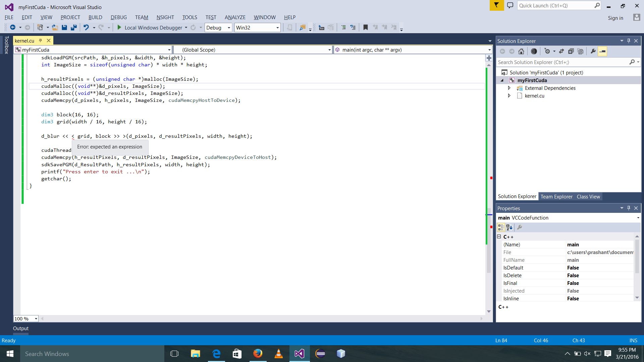
Task: Click the Property Pages wrench in Properties panel
Action: (x=520, y=227)
